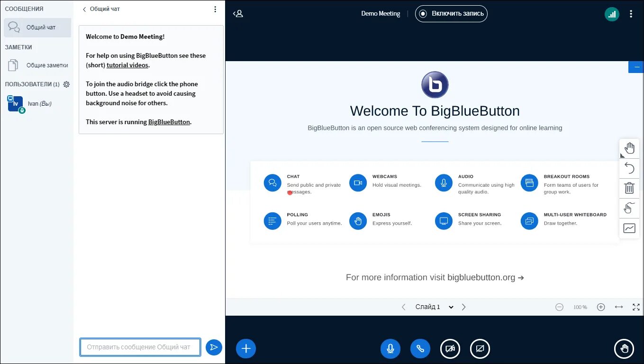Send the chat message with arrow button
The height and width of the screenshot is (364, 644).
tap(214, 347)
